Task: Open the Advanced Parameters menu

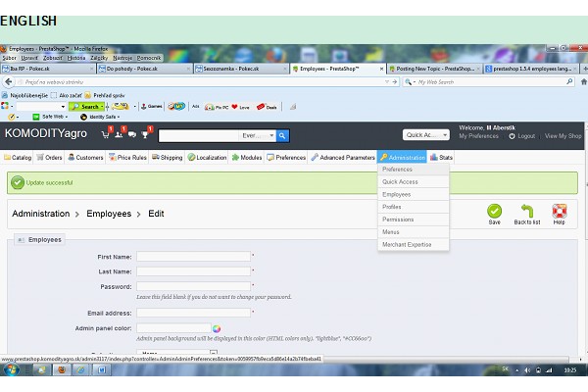Action: point(343,158)
